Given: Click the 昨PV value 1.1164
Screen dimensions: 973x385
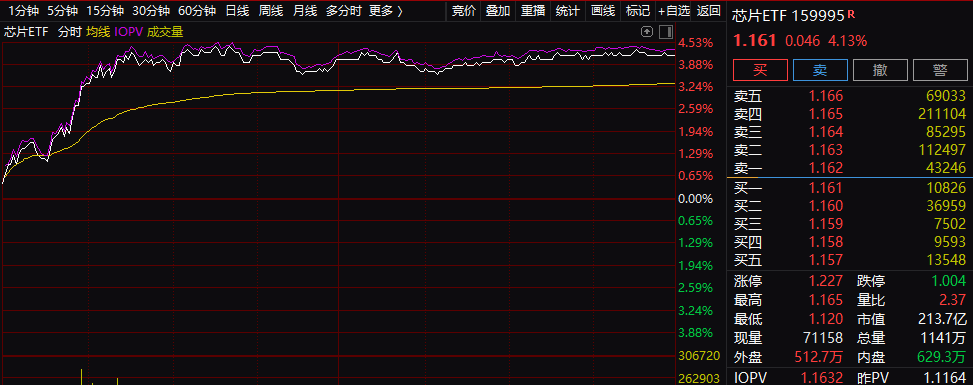Looking at the screenshot, I should [945, 378].
